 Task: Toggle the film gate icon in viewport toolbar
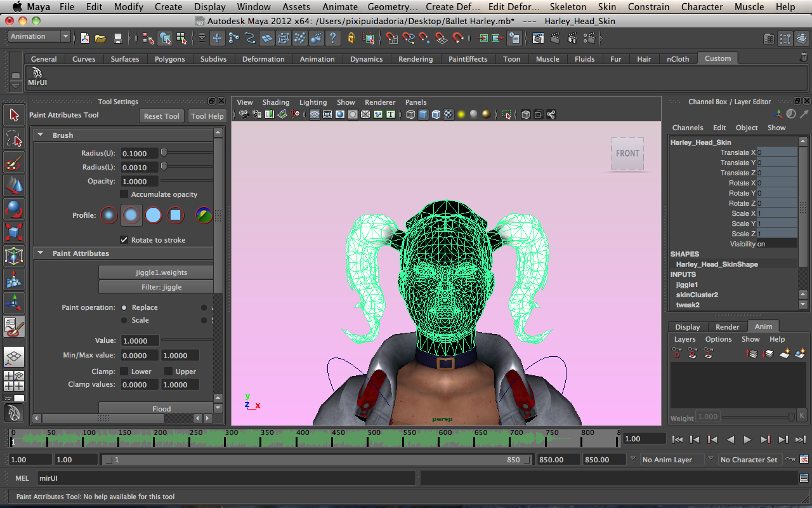(327, 114)
